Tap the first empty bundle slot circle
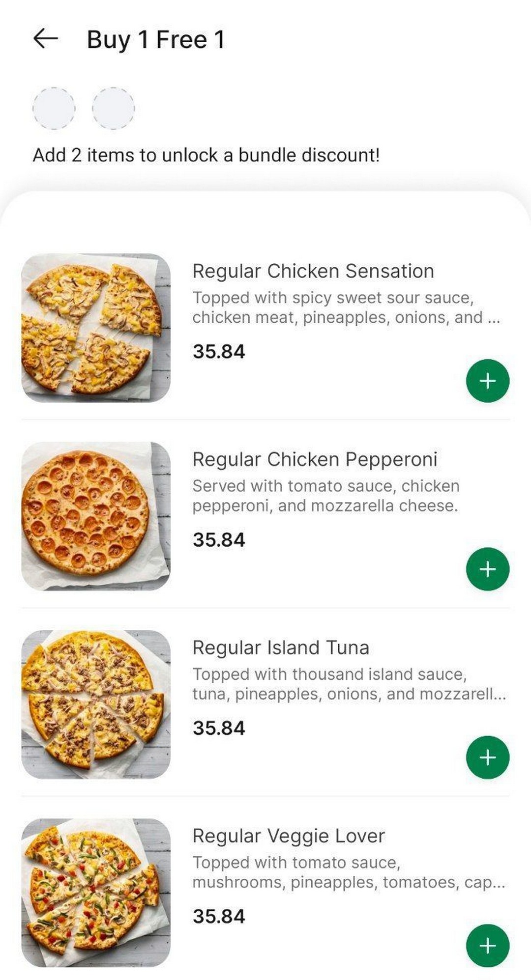The image size is (531, 980). (54, 108)
